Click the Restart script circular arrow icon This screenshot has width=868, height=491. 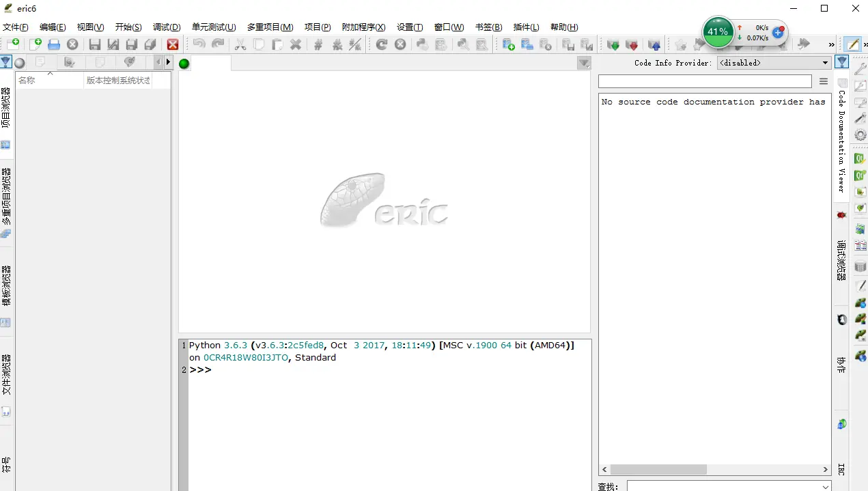[x=382, y=44]
